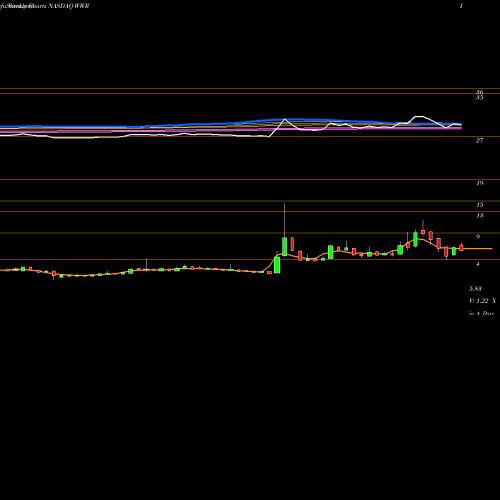The height and width of the screenshot is (500, 500).
Task: Select the 35 price level label
Action: pos(479,98)
